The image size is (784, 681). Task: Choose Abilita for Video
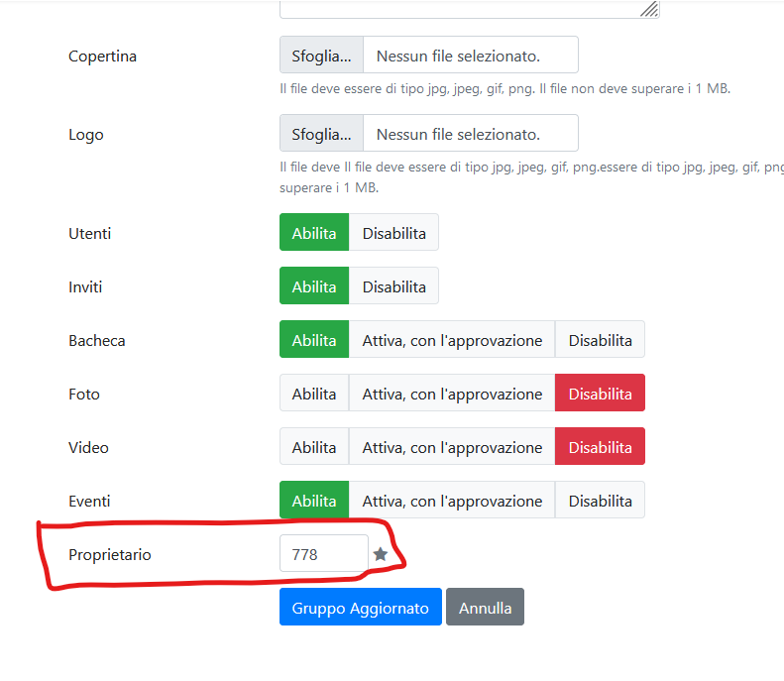(x=314, y=446)
